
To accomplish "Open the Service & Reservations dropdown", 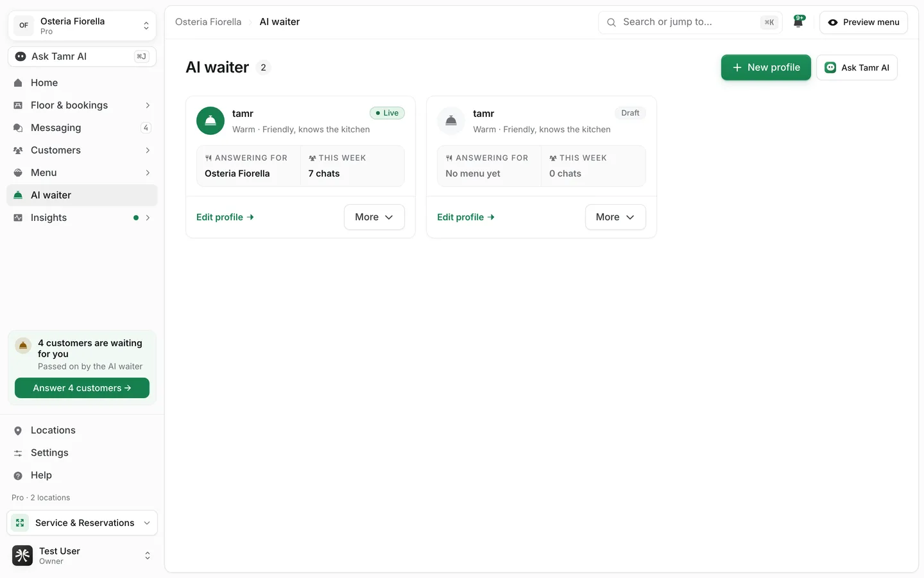I will (82, 523).
